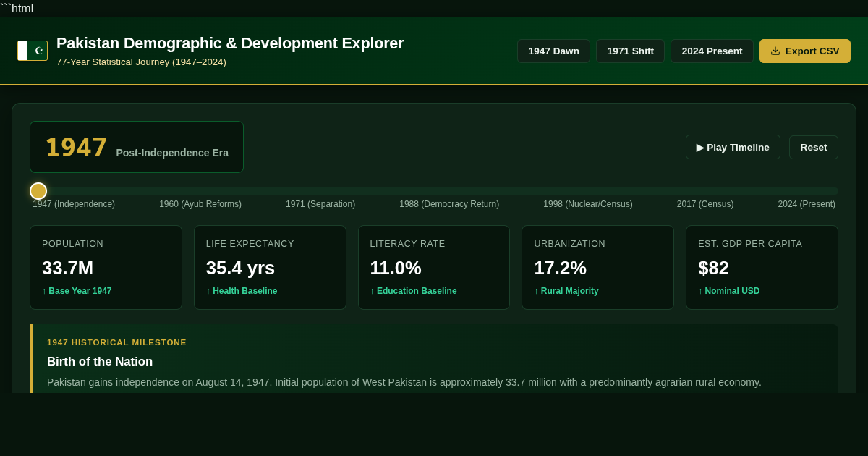This screenshot has height=456, width=868.
Task: Click the Urbanization 17.2% value
Action: coord(560,268)
